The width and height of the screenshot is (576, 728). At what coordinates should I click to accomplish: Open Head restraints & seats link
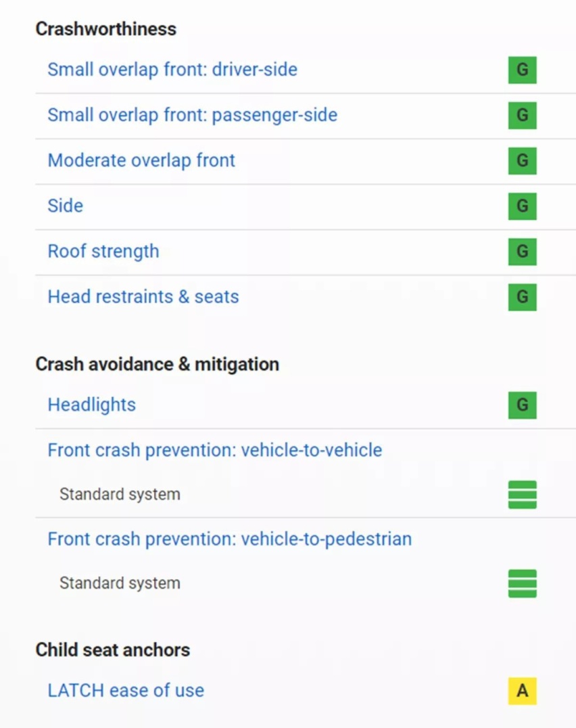tap(143, 296)
